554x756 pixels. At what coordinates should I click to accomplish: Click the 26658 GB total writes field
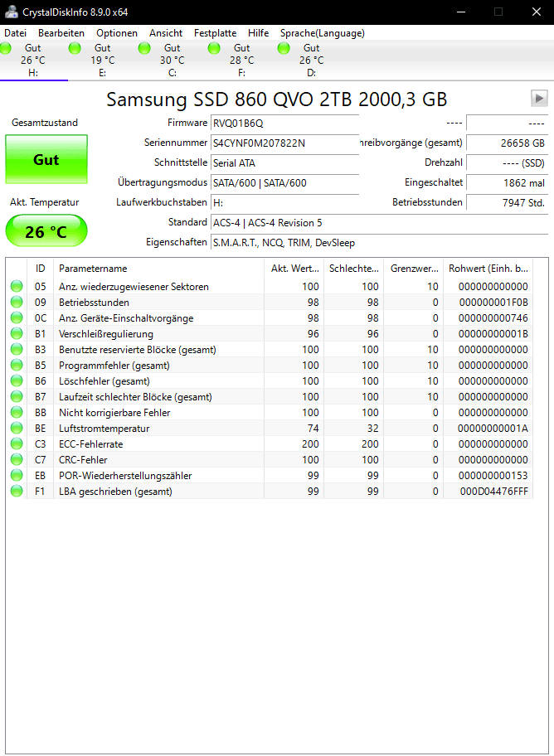pos(508,143)
